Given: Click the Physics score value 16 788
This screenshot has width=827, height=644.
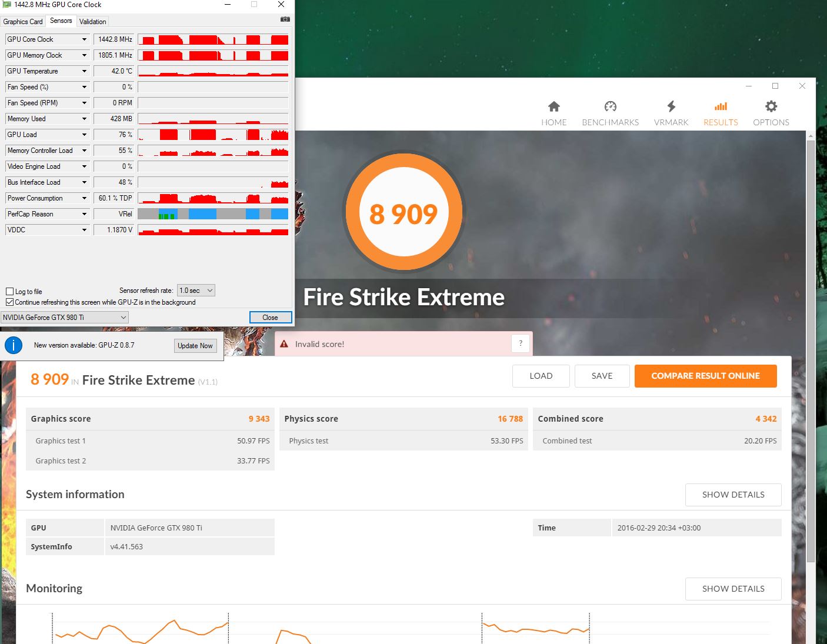Looking at the screenshot, I should pyautogui.click(x=510, y=419).
